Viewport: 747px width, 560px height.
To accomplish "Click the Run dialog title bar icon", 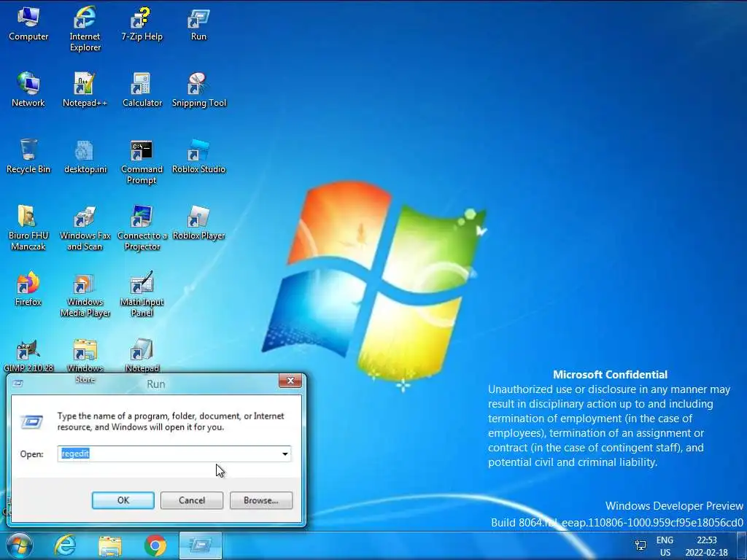I will (18, 384).
